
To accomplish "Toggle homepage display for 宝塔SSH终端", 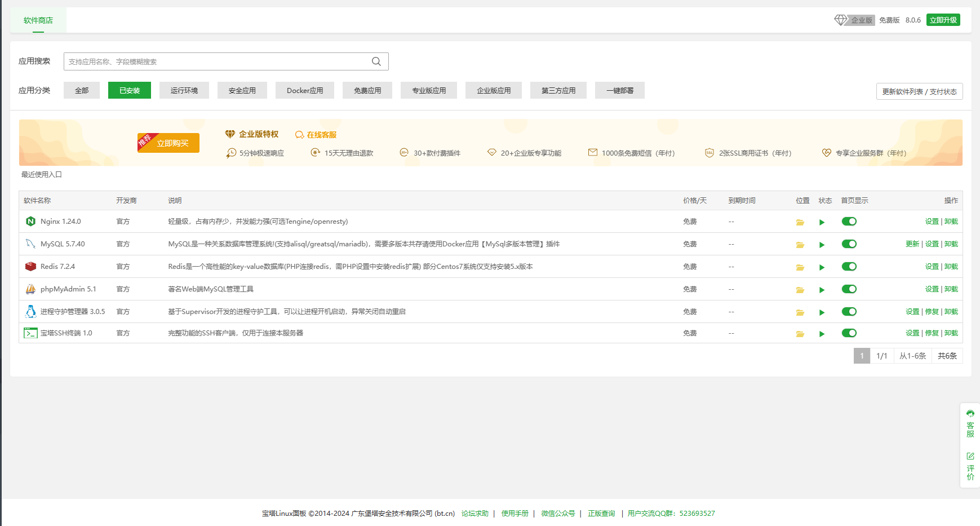I will [x=849, y=333].
